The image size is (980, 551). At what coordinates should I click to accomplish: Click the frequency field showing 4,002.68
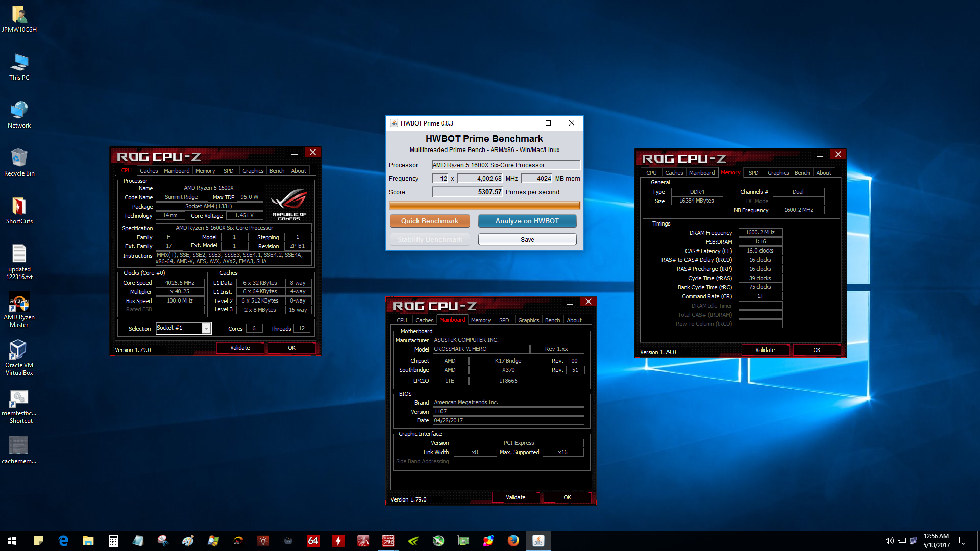pyautogui.click(x=480, y=178)
